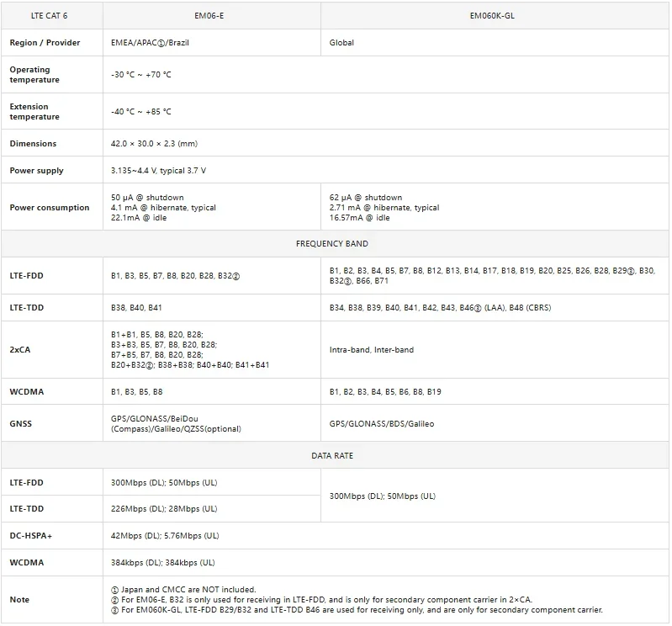The width and height of the screenshot is (672, 626).
Task: Select the Power supply row label
Action: (36, 171)
